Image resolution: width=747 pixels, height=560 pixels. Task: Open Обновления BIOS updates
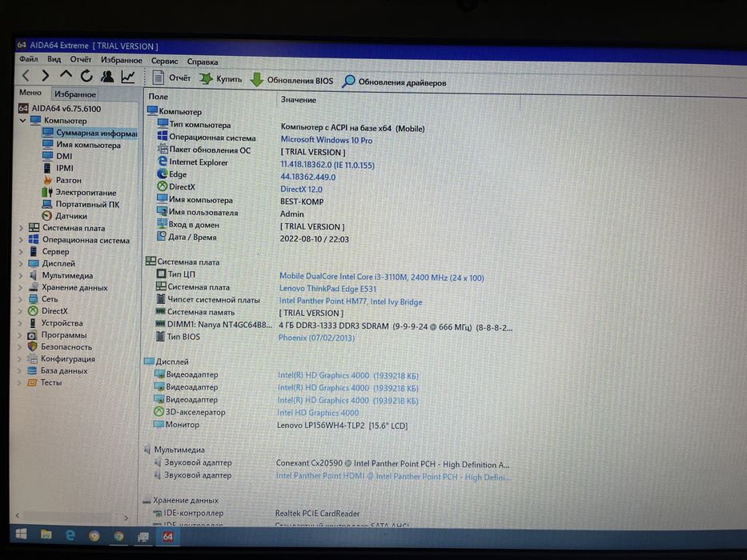[292, 80]
